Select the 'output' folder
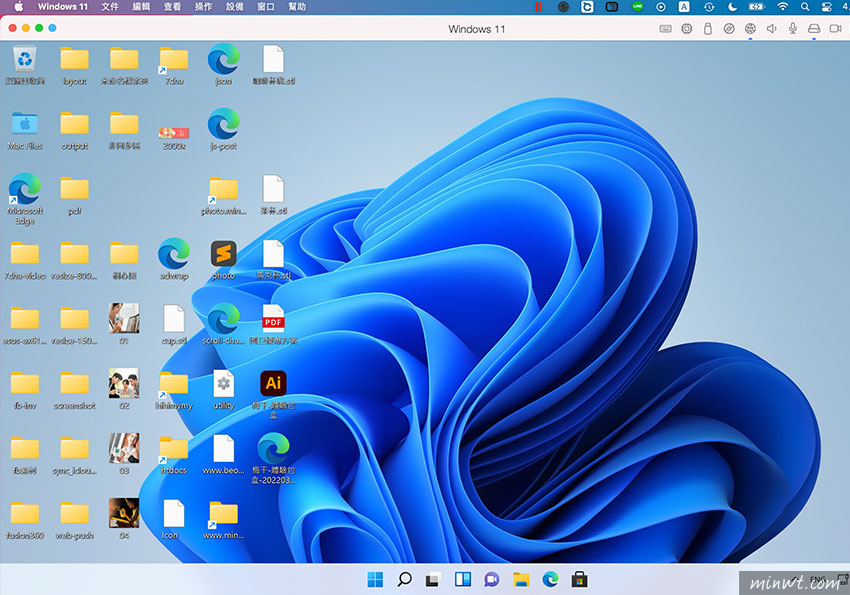Viewport: 850px width, 595px height. [x=74, y=124]
